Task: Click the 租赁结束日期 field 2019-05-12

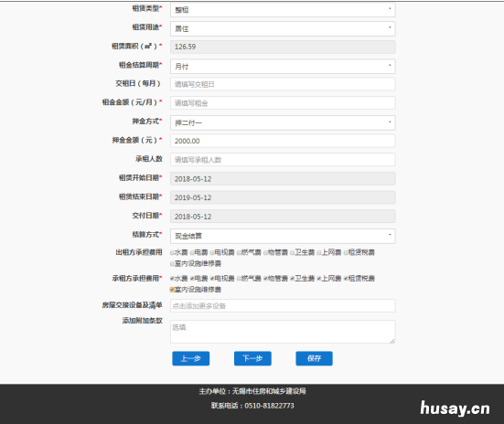Action: tap(283, 197)
